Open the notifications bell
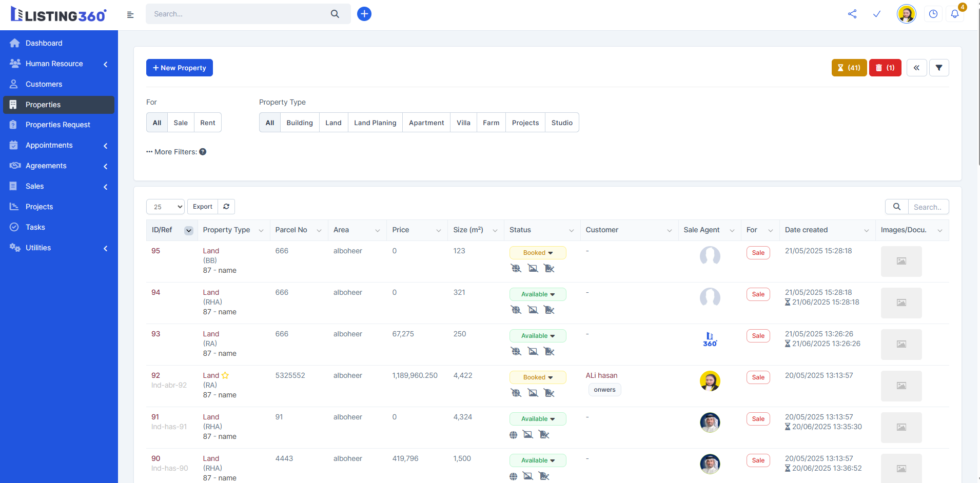The height and width of the screenshot is (483, 980). [x=955, y=14]
